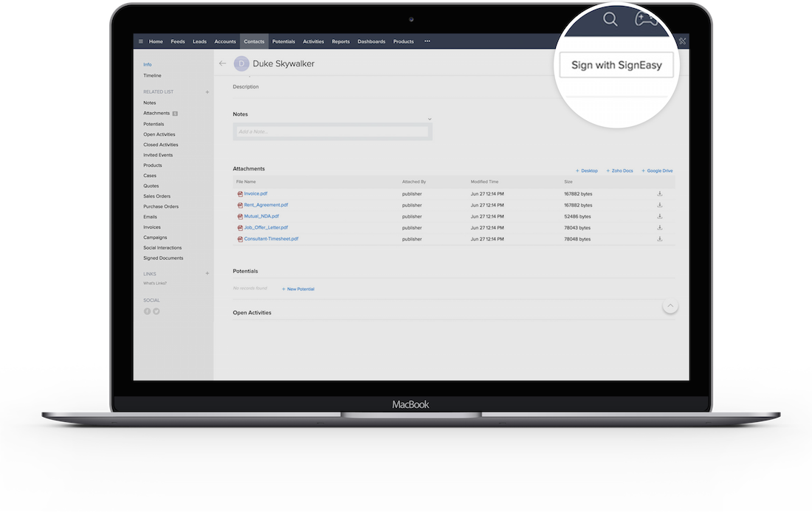
Task: Download Mutual_NDA.pdf with its download icon
Action: [660, 216]
